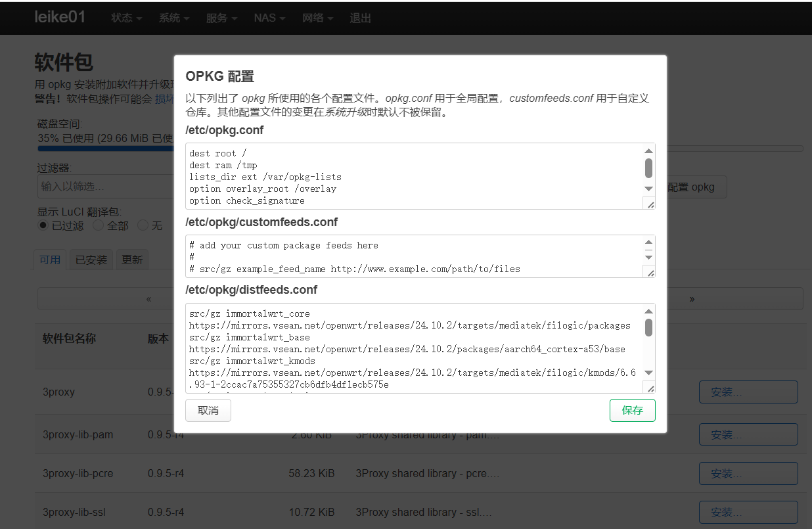This screenshot has height=529, width=812.
Task: Click 安装 next to 3proxy package
Action: 748,392
